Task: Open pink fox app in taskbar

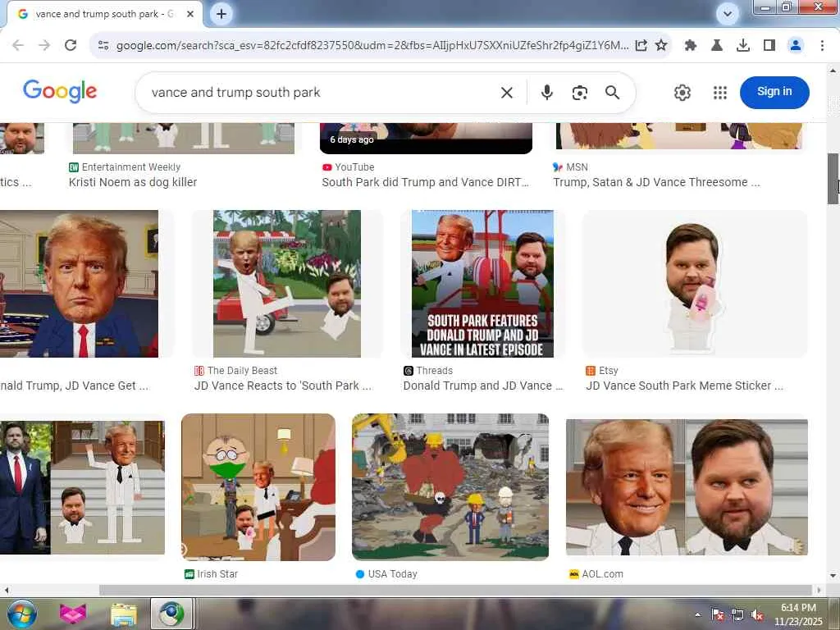Action: coord(73,614)
